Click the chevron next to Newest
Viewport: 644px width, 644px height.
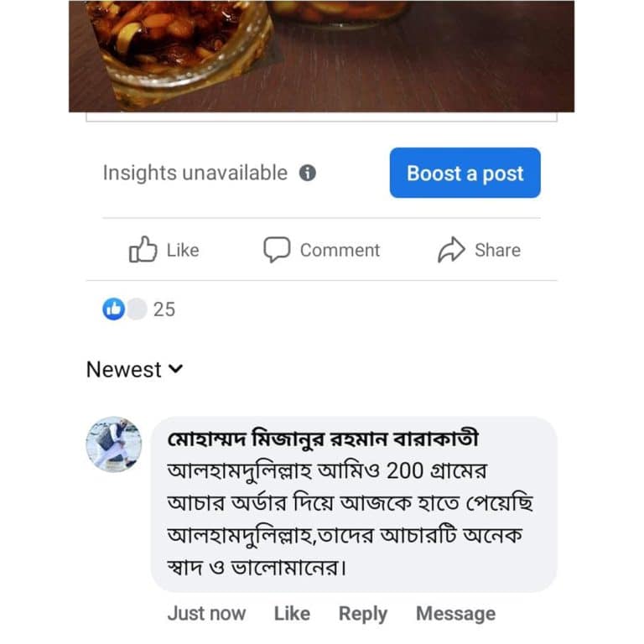point(176,369)
